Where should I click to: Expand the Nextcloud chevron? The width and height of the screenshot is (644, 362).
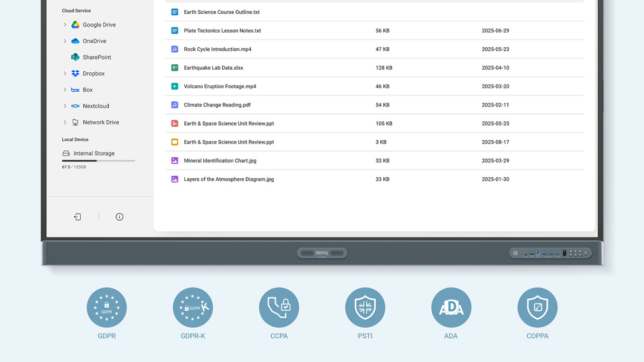(x=65, y=106)
